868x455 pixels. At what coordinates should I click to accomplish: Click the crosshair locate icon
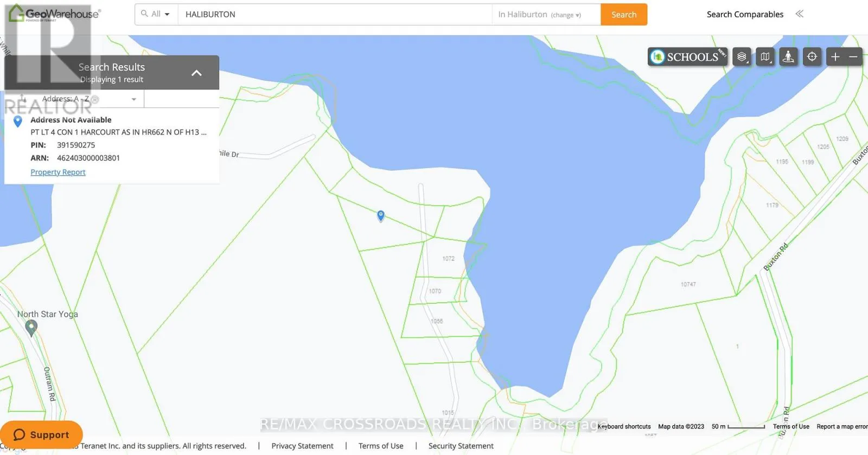812,57
